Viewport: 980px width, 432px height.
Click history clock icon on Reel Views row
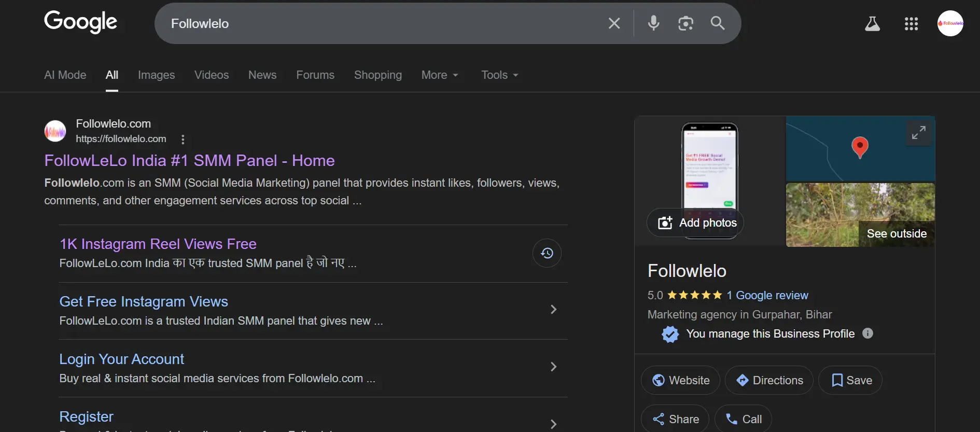coord(547,253)
